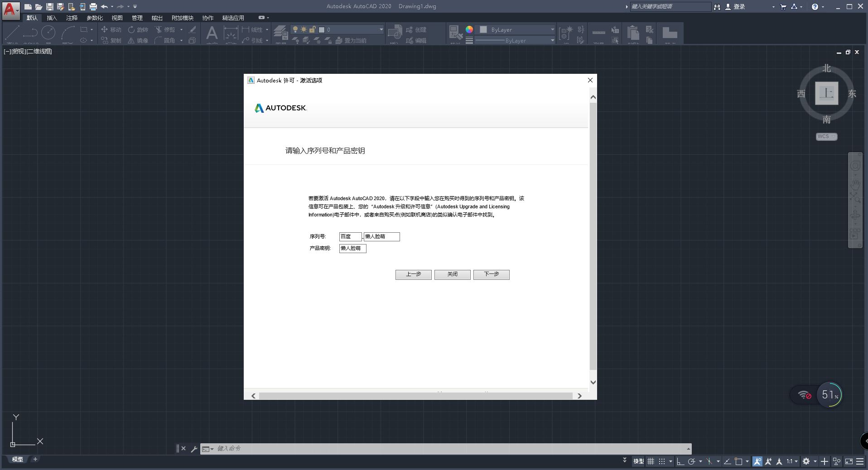868x470 pixels.
Task: Click the 上一步 button in the dialog
Action: (413, 274)
